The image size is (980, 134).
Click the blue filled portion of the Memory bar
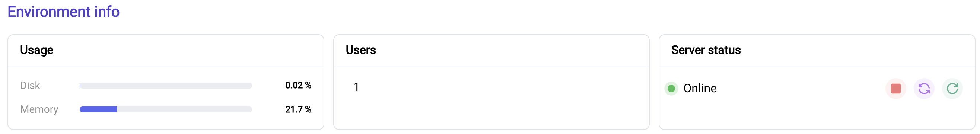pos(98,110)
